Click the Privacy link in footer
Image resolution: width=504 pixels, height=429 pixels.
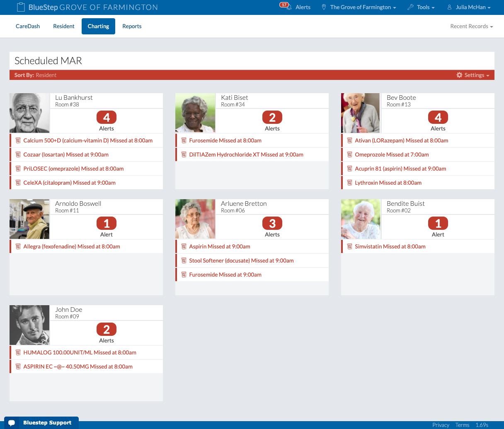click(441, 425)
